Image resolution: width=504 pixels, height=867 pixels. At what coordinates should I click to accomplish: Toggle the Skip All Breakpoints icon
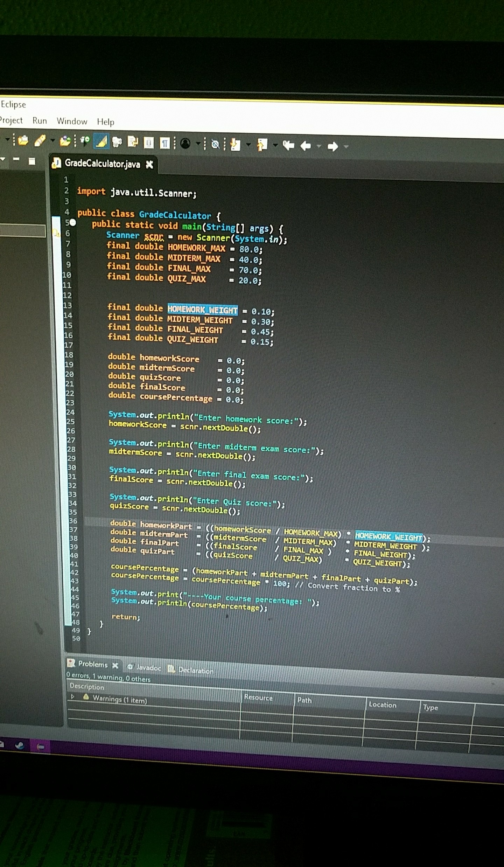point(215,144)
